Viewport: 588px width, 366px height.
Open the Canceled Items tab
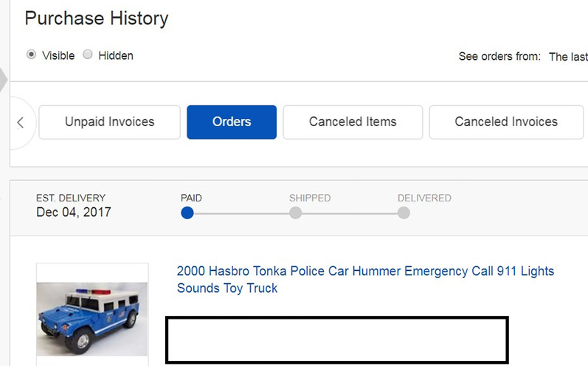pyautogui.click(x=353, y=122)
